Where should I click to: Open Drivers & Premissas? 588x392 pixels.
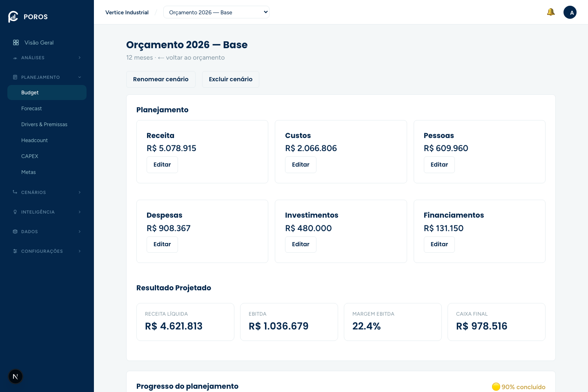47,125
